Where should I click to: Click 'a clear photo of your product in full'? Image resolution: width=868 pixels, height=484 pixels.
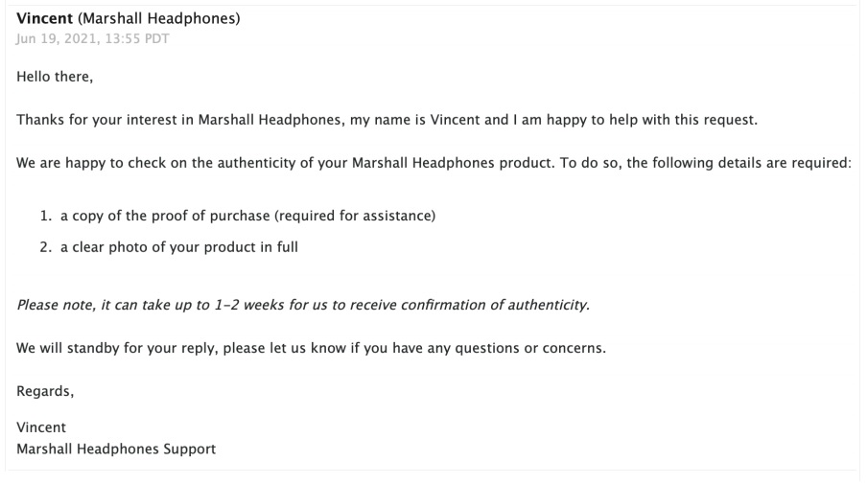tap(179, 247)
